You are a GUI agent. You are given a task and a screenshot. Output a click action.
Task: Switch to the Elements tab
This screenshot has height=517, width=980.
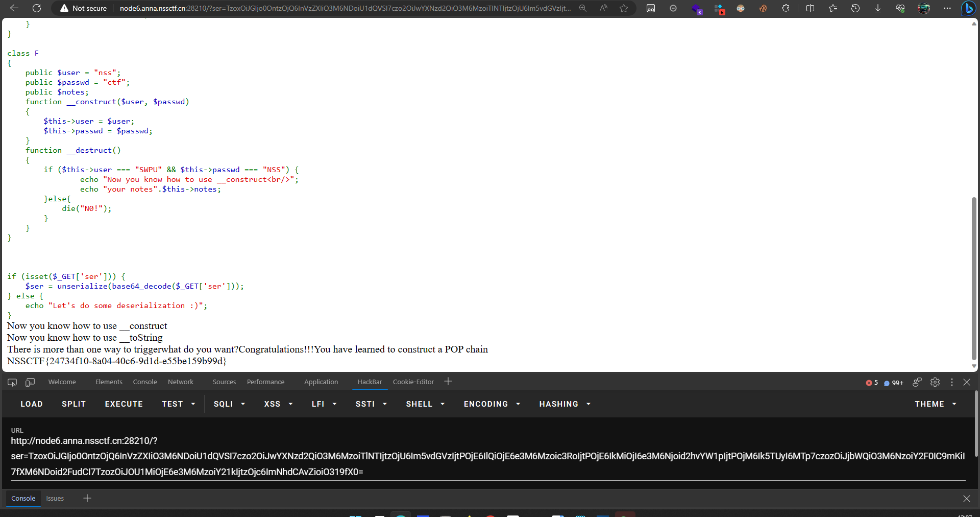pos(109,382)
